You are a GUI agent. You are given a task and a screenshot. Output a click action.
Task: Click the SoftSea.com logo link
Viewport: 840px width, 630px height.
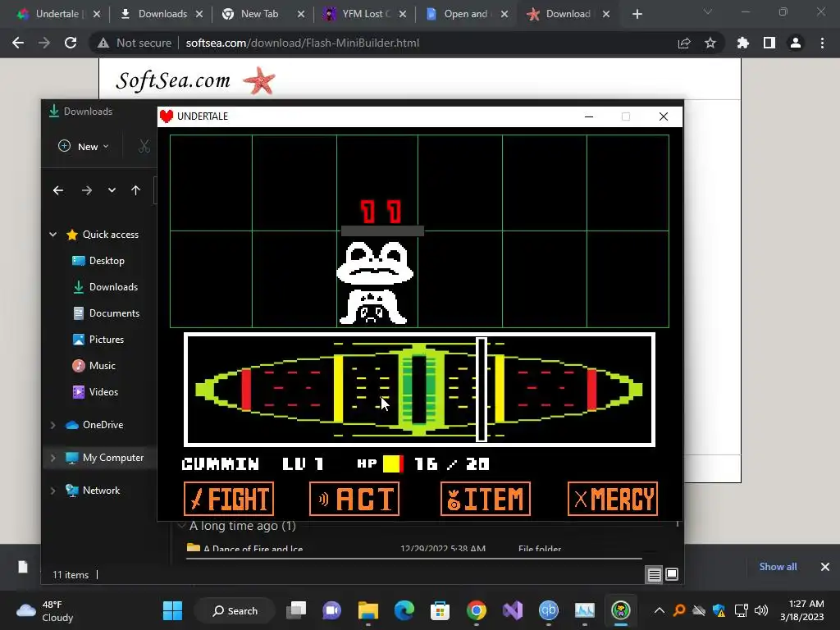(195, 80)
